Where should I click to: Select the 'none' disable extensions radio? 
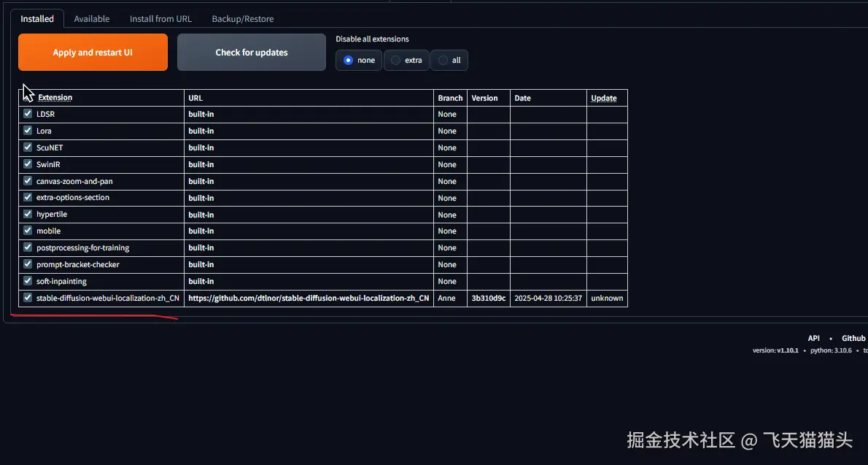pos(359,61)
